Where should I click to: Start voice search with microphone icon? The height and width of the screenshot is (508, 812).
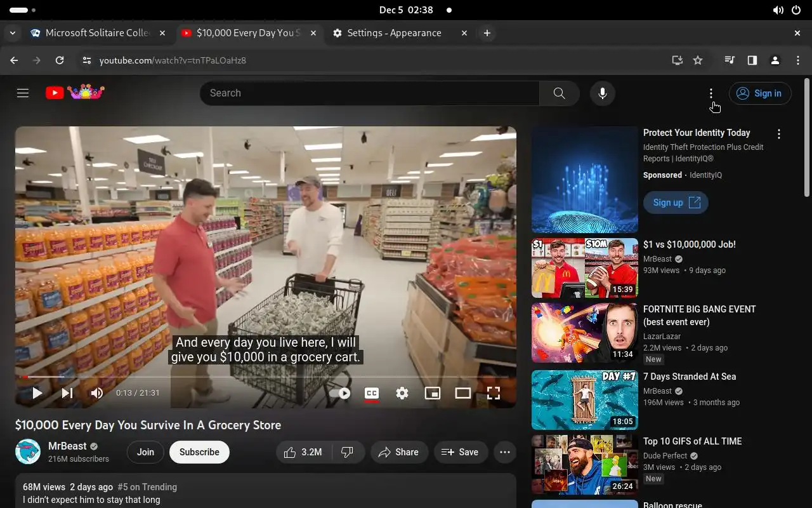(x=603, y=93)
